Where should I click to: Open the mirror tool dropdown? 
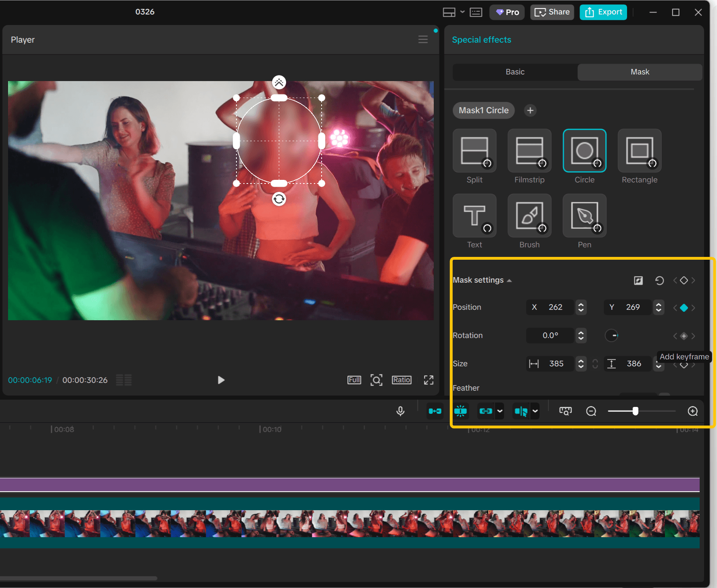coord(535,411)
